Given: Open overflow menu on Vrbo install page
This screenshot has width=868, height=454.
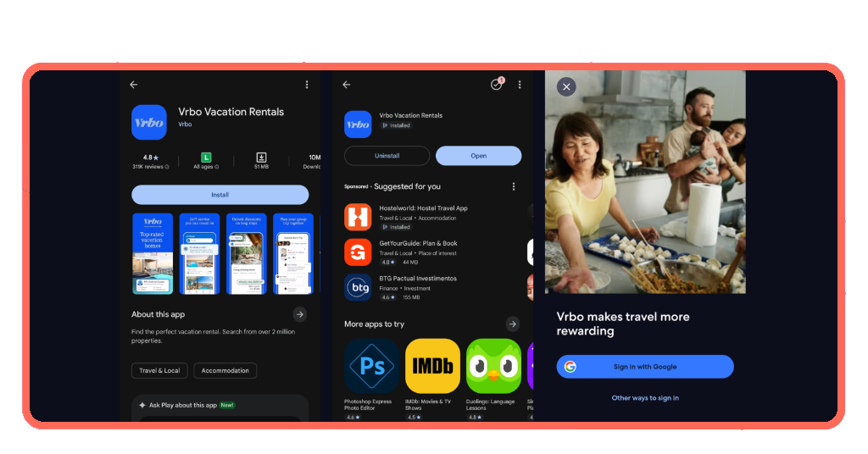Looking at the screenshot, I should tap(307, 85).
